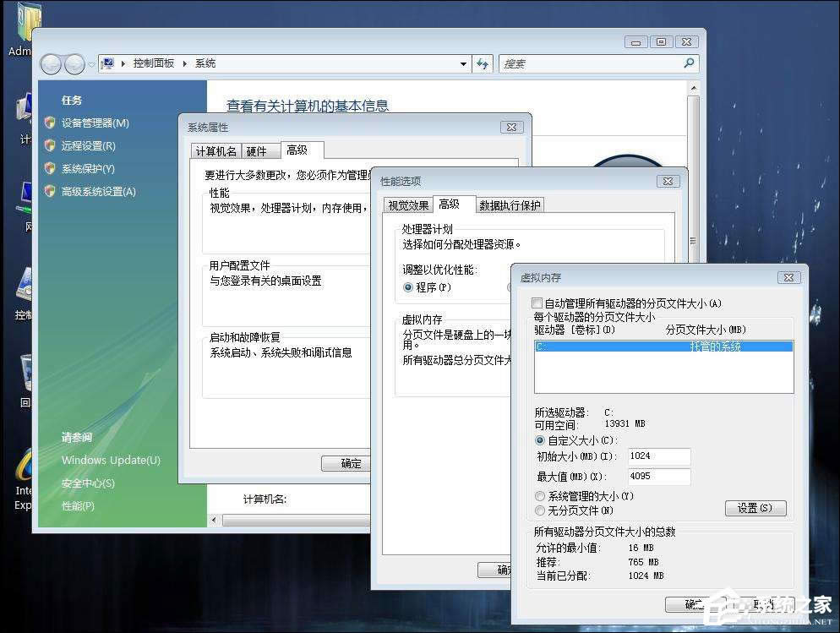Switch to 视觉效果 tab in 性能选项
This screenshot has width=840, height=633.
coord(407,205)
